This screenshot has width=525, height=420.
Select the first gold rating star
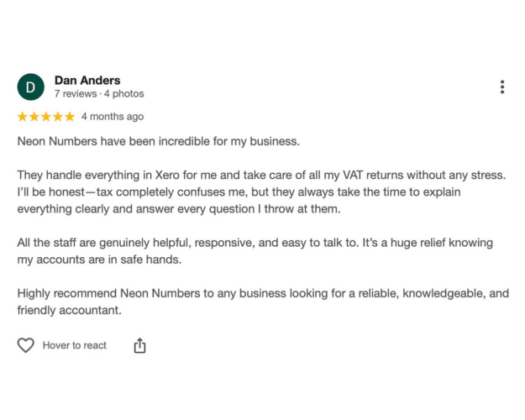23,117
